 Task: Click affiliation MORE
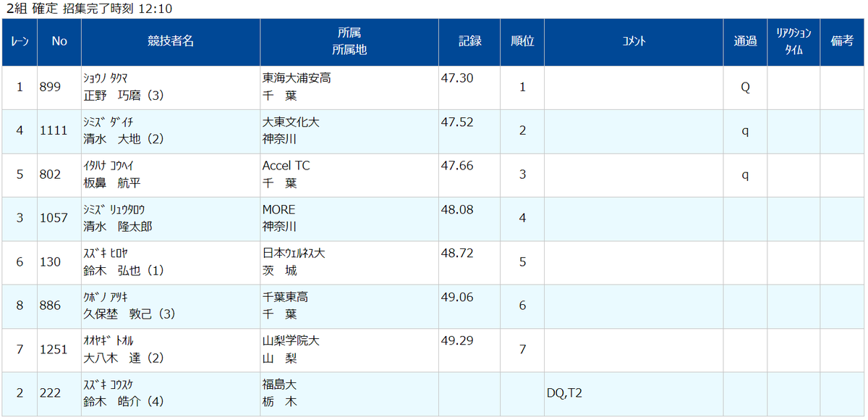(x=279, y=209)
